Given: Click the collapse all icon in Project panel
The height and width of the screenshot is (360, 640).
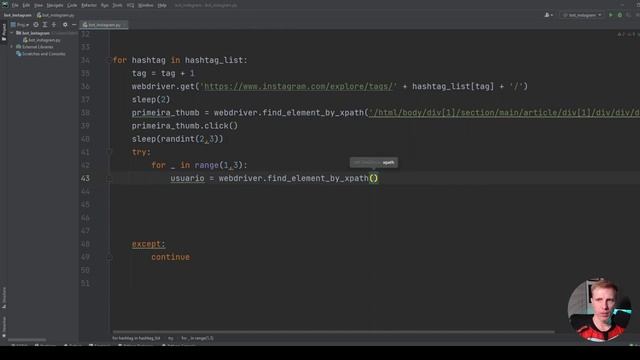Looking at the screenshot, I should click(x=53, y=25).
